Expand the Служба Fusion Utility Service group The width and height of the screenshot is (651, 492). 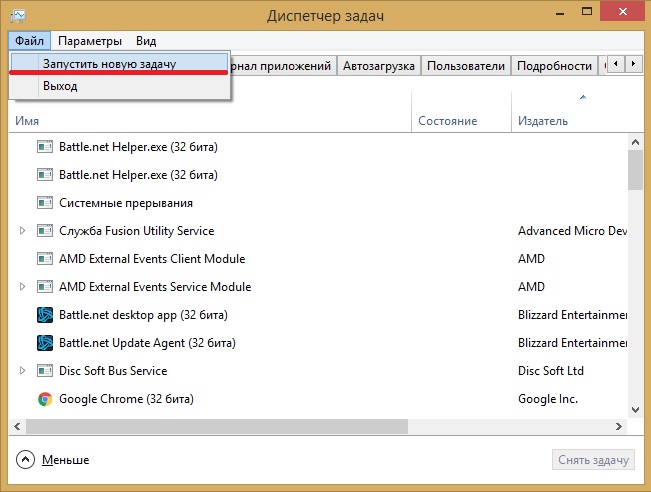click(x=22, y=231)
